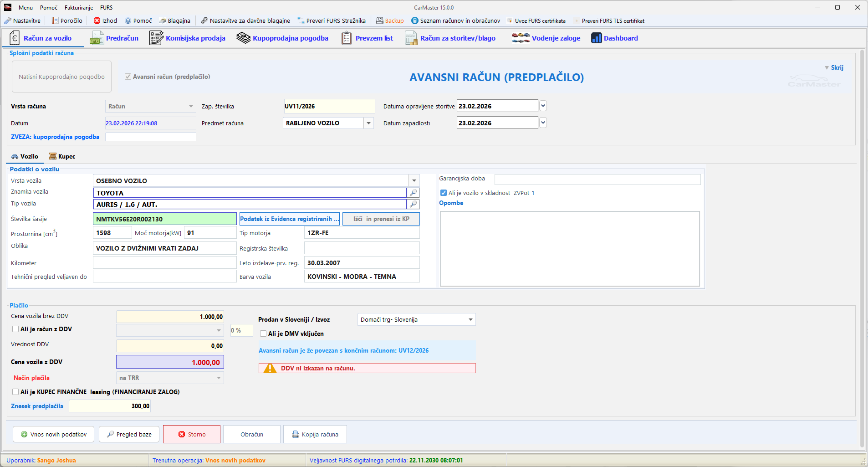Screen dimensions: 868x467
Task: Expand the Vrsta računa dropdown
Action: click(x=191, y=106)
